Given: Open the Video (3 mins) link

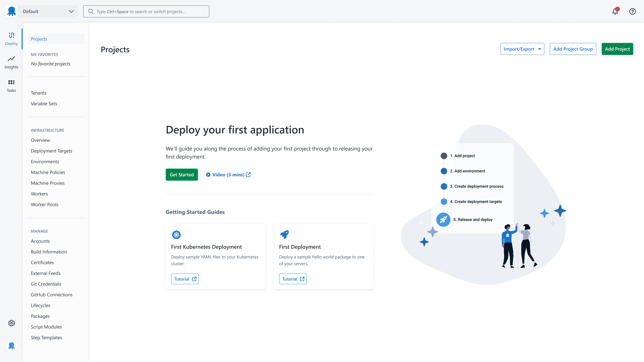Looking at the screenshot, I should 228,175.
